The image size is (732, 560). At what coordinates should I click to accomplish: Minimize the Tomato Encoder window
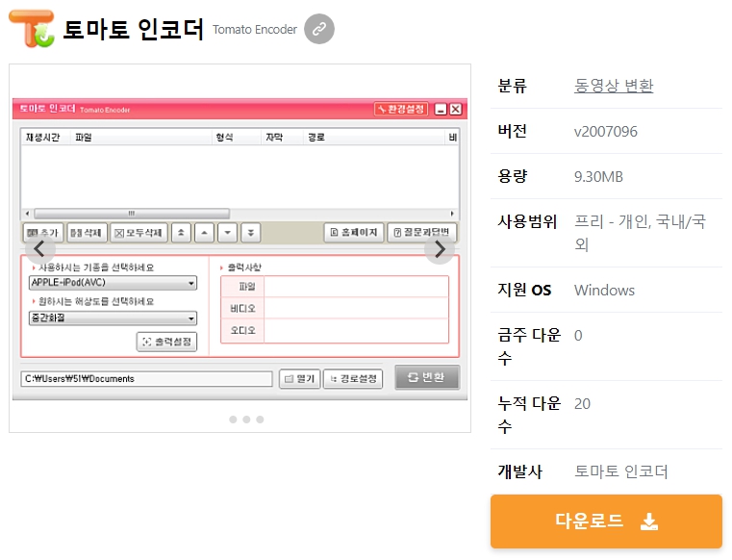pyautogui.click(x=441, y=110)
